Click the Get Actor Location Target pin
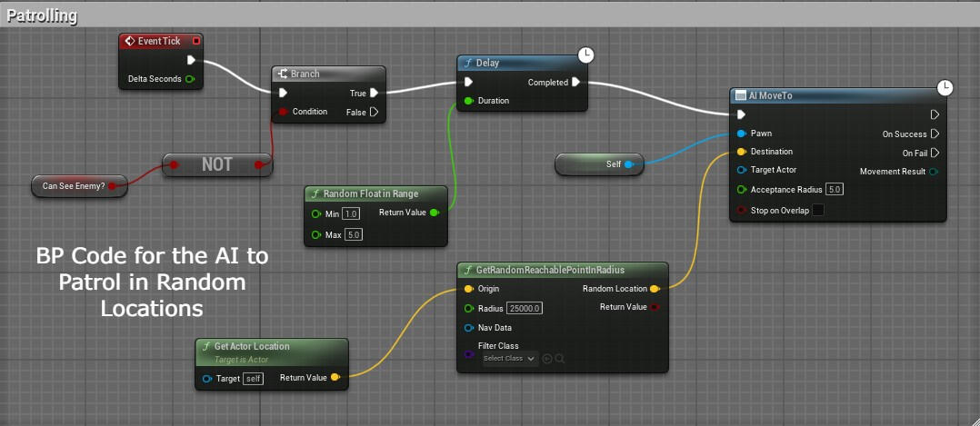Image resolution: width=980 pixels, height=426 pixels. [207, 379]
